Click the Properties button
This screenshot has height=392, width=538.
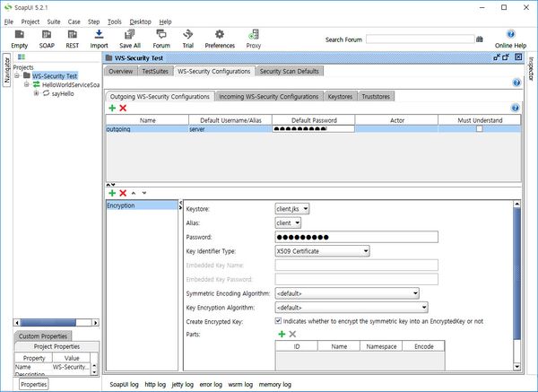pyautogui.click(x=34, y=384)
